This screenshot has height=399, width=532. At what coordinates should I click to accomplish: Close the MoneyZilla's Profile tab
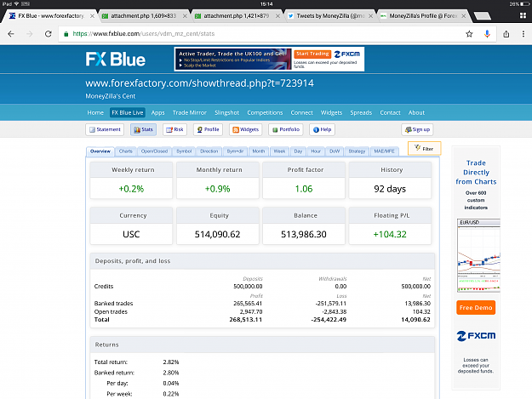click(463, 16)
